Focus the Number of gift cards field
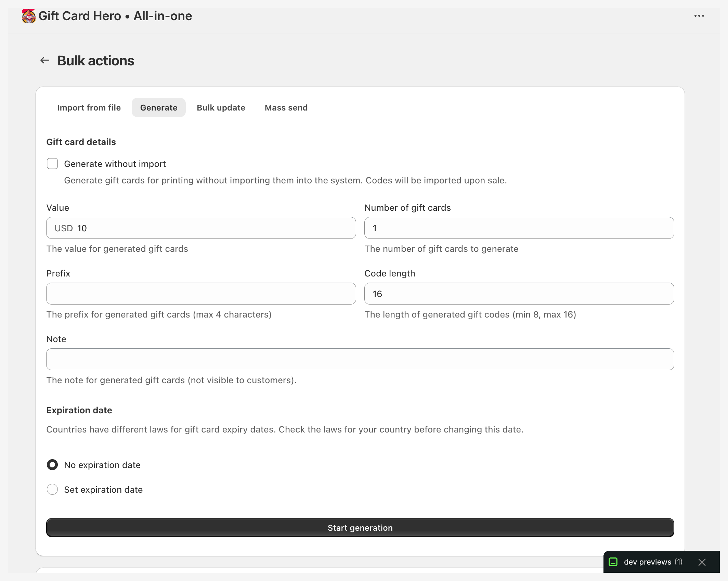This screenshot has height=581, width=728. 519,228
